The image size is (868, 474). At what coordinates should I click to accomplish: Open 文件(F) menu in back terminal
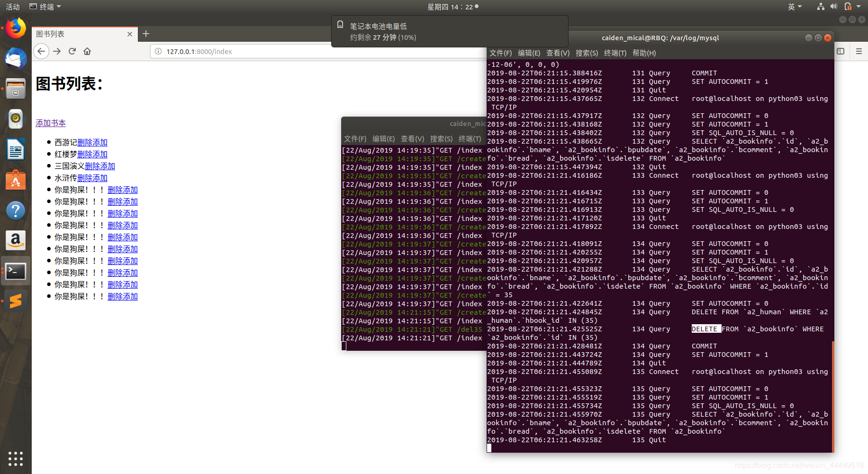[x=355, y=139]
